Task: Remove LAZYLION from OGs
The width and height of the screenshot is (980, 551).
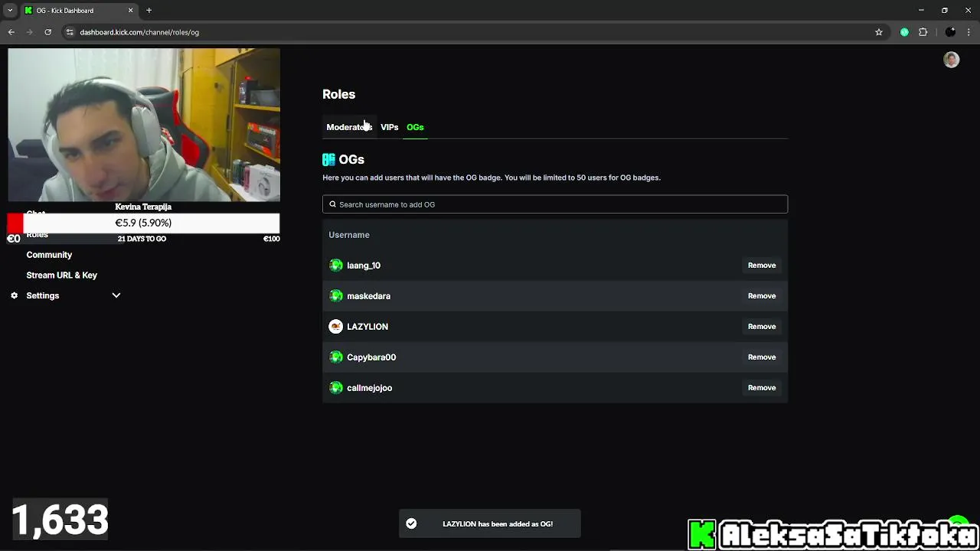Action: click(762, 326)
